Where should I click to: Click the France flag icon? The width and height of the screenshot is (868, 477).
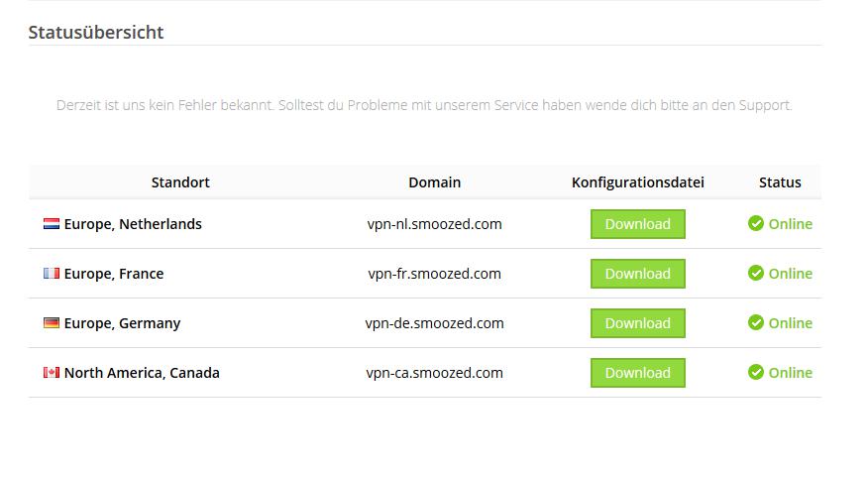click(52, 273)
